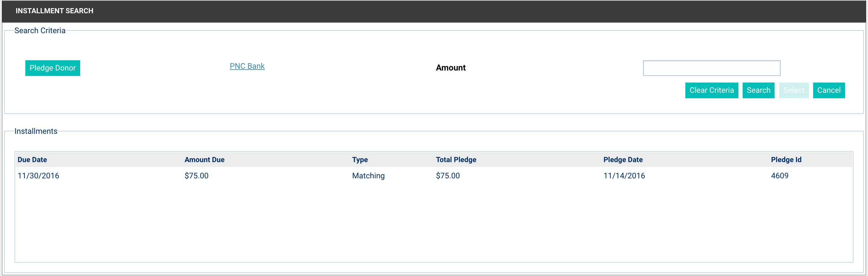Click the Matching type cell
The width and height of the screenshot is (868, 276).
click(368, 176)
